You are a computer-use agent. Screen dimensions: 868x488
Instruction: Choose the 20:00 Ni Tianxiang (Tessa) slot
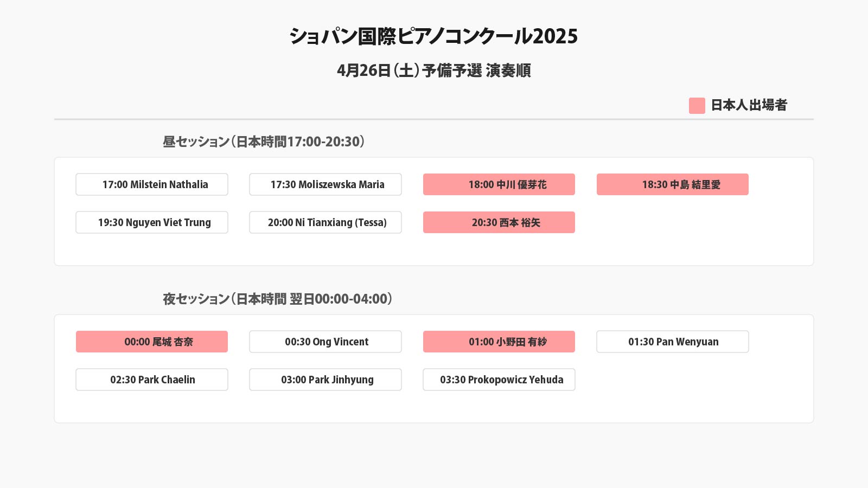(325, 222)
